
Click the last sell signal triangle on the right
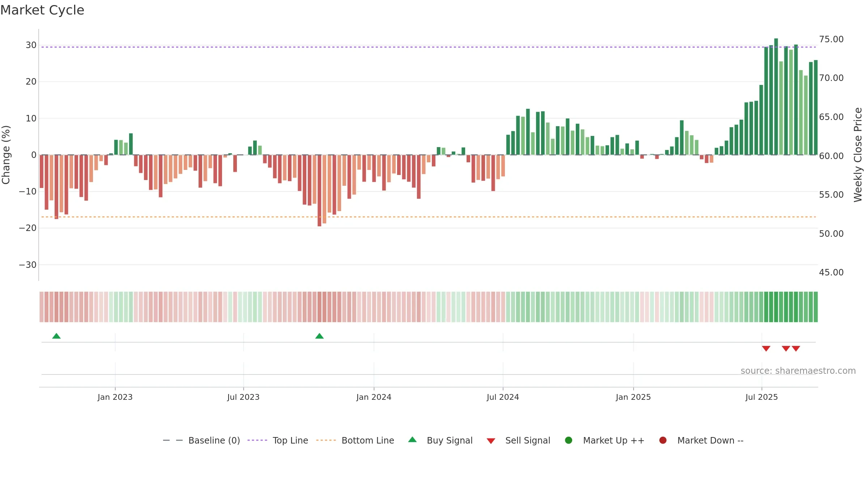[796, 348]
